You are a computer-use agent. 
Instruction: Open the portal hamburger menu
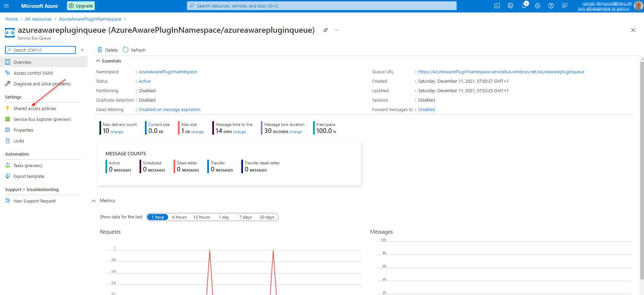(6, 6)
